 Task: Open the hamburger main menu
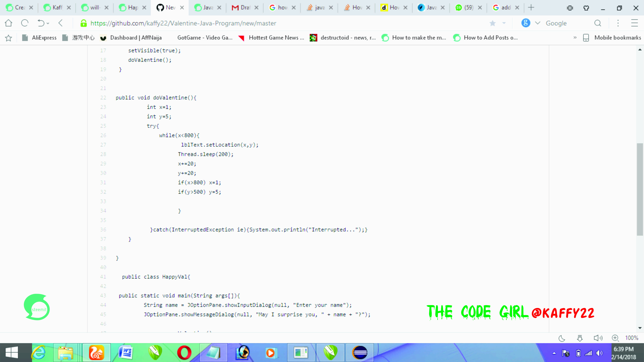tap(634, 23)
